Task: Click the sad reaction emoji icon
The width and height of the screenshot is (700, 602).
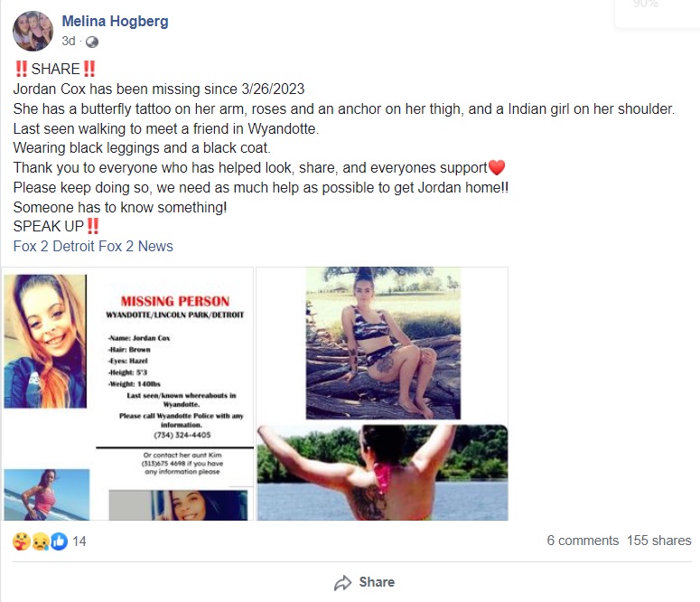Action: pyautogui.click(x=41, y=541)
